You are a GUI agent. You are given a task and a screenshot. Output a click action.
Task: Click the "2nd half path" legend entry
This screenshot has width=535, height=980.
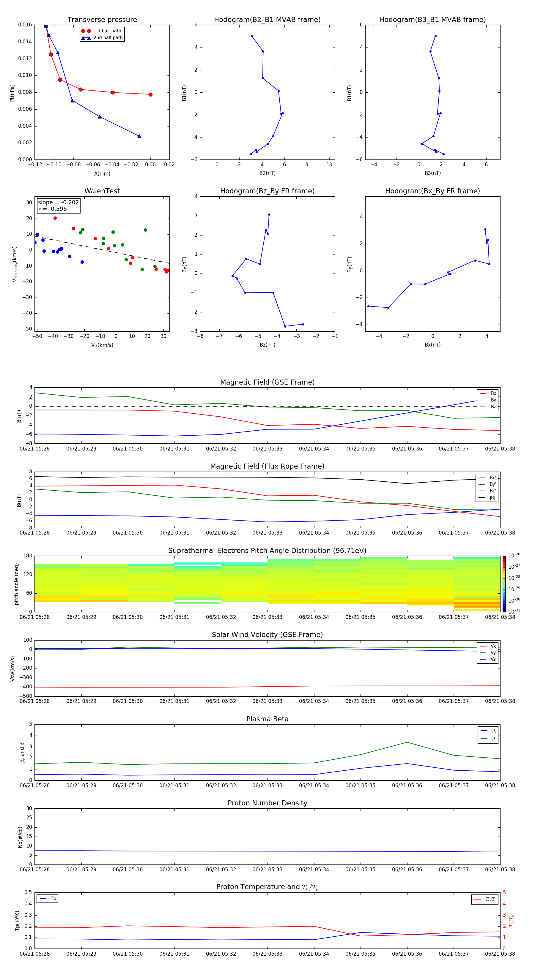point(102,38)
